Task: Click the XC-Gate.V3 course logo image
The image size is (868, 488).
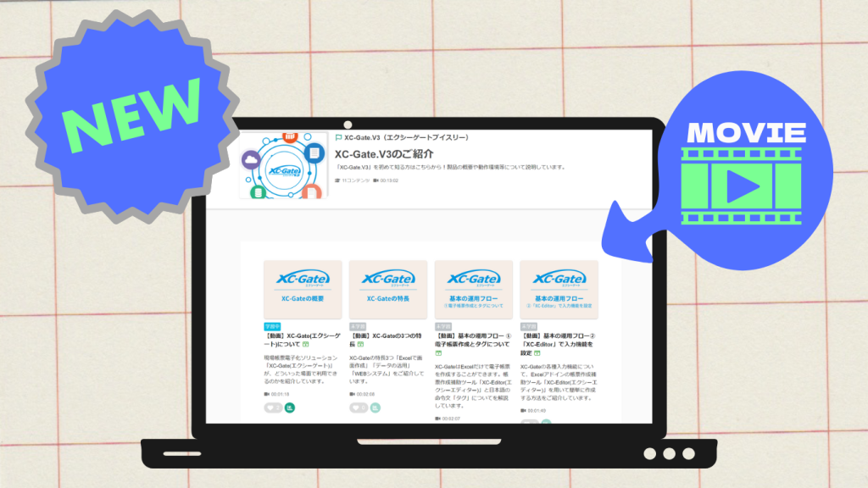Action: [x=283, y=166]
